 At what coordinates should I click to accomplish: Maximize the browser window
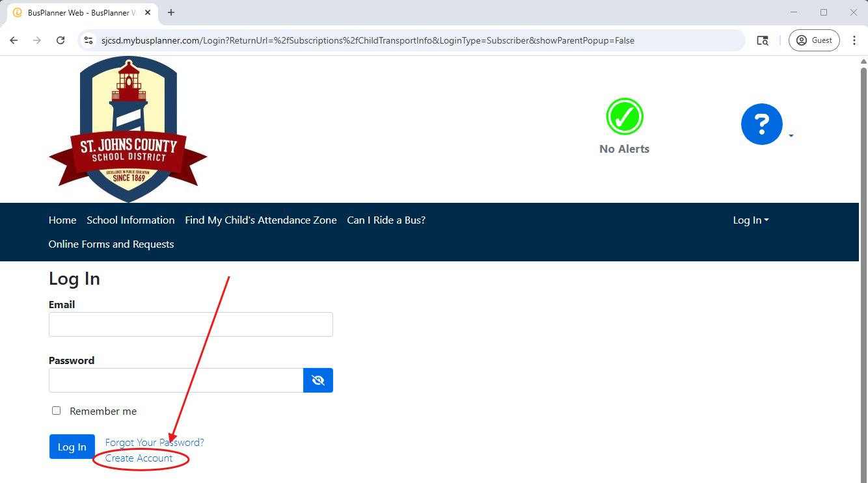(x=824, y=12)
